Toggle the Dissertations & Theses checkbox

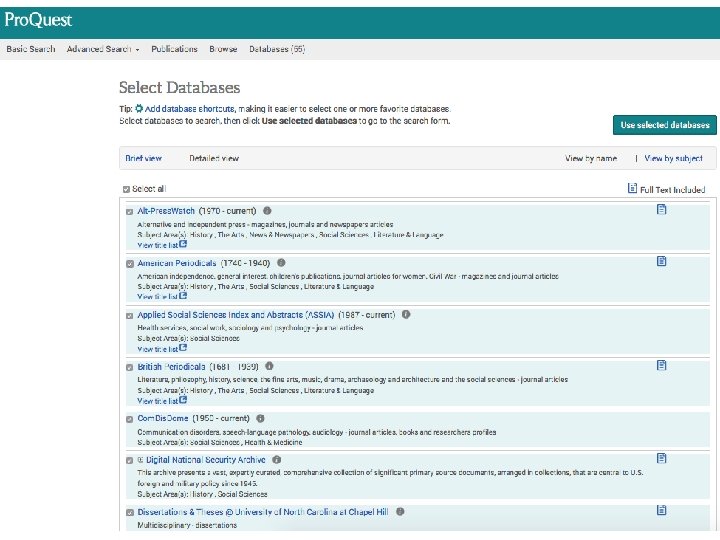tap(129, 512)
